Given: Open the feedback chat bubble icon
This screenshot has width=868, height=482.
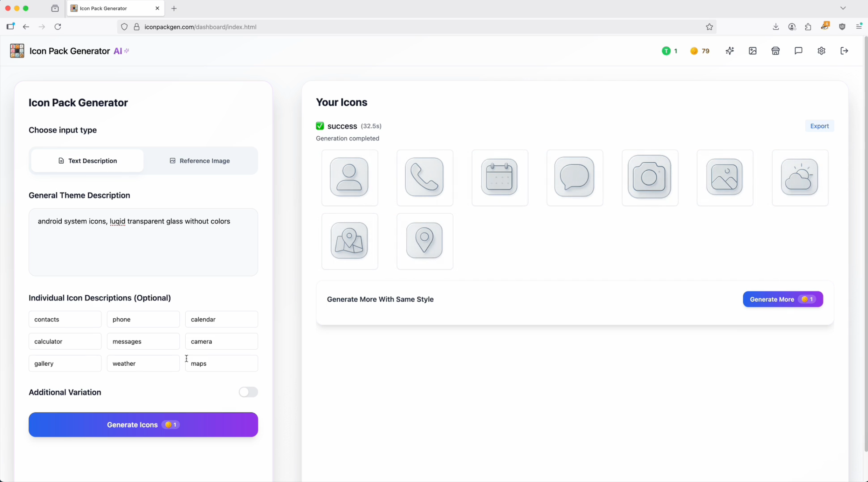Looking at the screenshot, I should click(x=798, y=51).
